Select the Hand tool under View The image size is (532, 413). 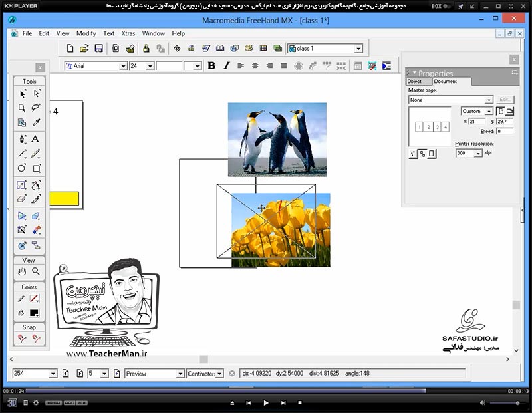[22, 271]
